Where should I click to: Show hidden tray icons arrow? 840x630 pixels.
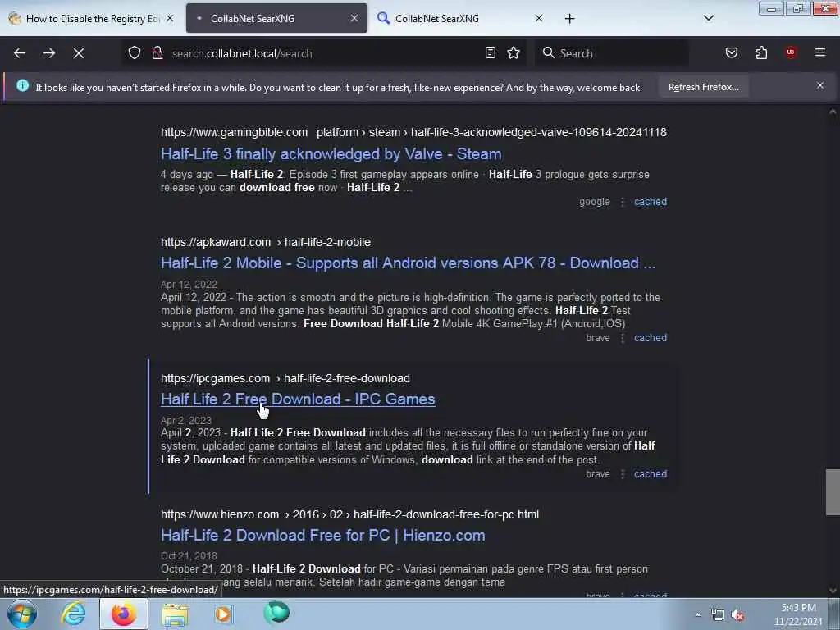click(x=697, y=614)
